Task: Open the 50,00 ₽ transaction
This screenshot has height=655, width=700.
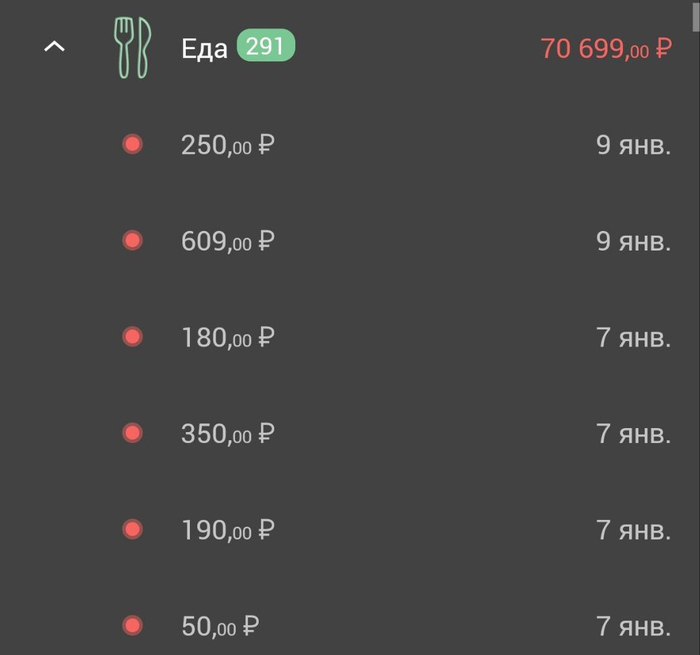Action: click(x=221, y=626)
